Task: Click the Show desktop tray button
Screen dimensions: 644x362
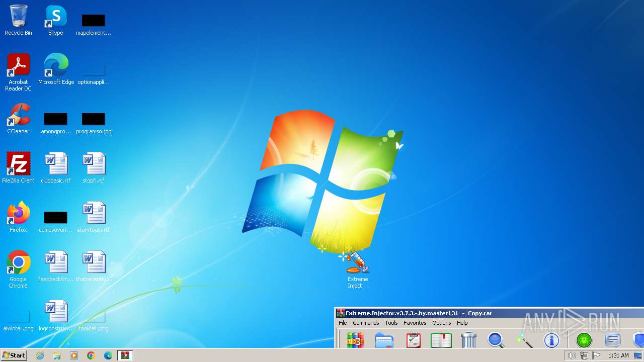Action: pos(638,355)
